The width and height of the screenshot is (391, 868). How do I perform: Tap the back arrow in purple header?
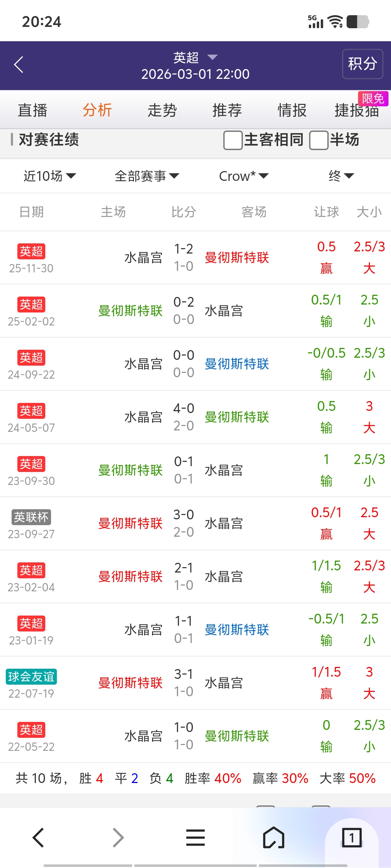[x=19, y=65]
